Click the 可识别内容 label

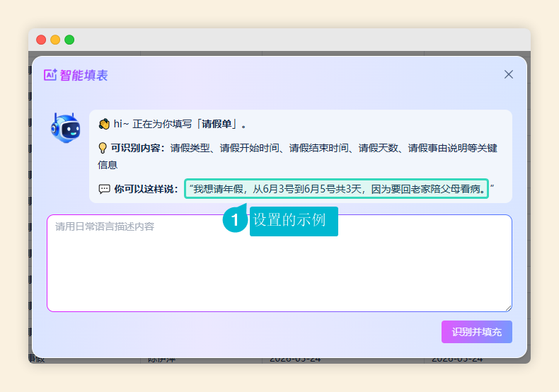(137, 148)
